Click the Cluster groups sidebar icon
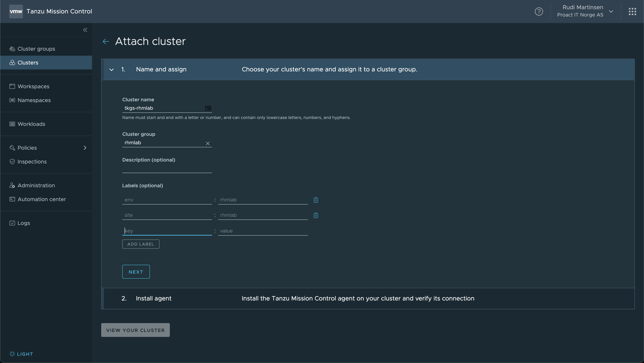The height and width of the screenshot is (363, 644). [x=12, y=49]
